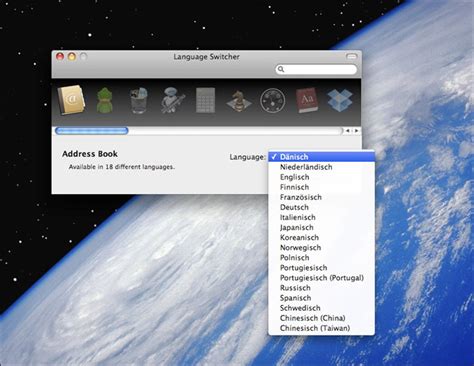
Task: Click the magnifying glass search icon
Action: point(281,69)
